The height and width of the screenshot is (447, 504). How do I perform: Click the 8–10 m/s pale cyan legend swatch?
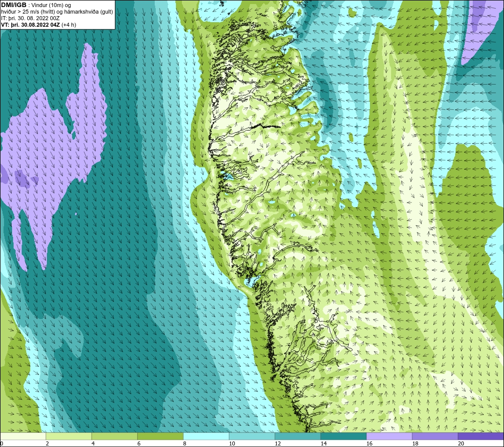pyautogui.click(x=206, y=436)
